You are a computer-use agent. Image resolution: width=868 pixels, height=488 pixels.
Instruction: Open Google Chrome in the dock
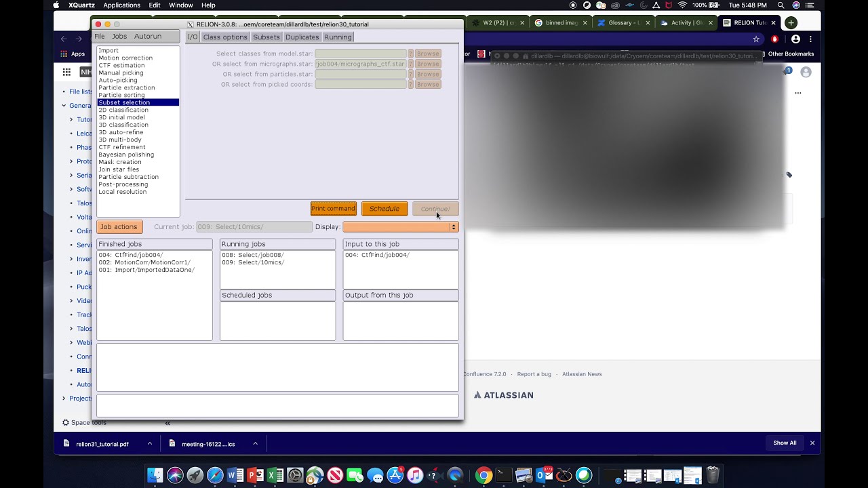(484, 476)
